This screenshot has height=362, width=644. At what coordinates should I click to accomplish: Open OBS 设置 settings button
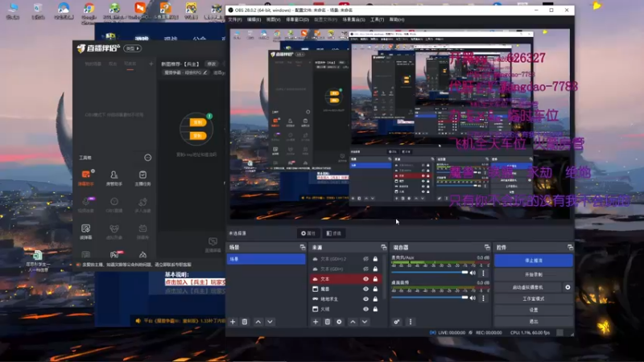point(534,310)
